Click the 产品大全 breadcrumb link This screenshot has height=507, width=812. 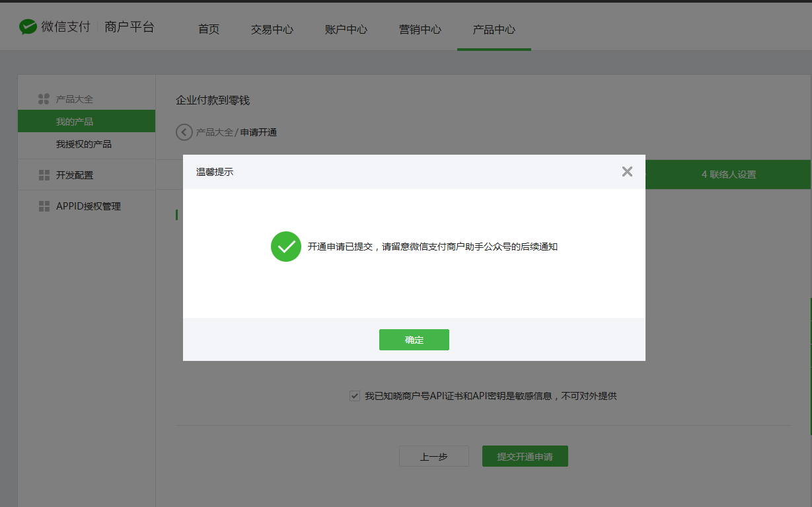click(x=215, y=132)
